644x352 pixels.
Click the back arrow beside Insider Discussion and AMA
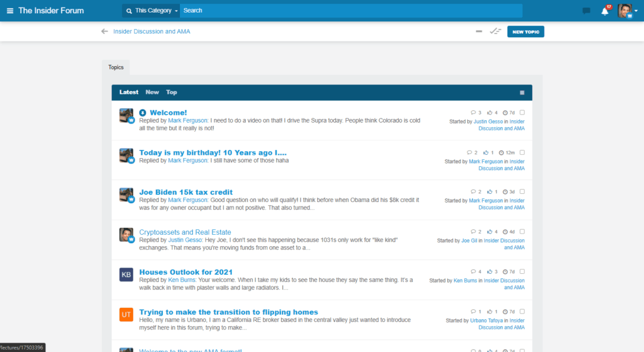[x=104, y=31]
